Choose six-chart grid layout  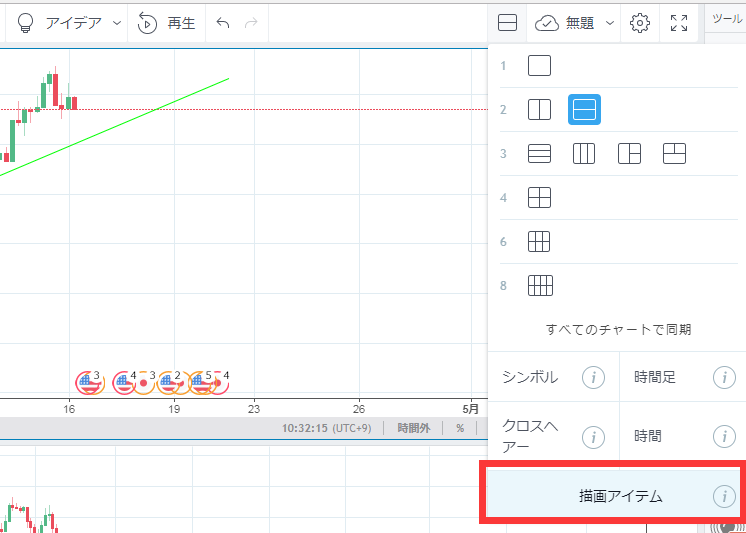(x=539, y=241)
